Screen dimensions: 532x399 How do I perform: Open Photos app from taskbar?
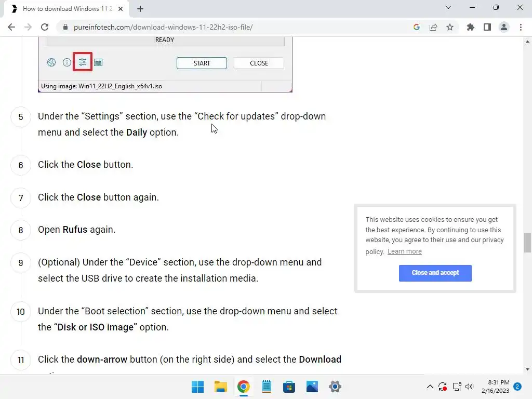coord(312,387)
